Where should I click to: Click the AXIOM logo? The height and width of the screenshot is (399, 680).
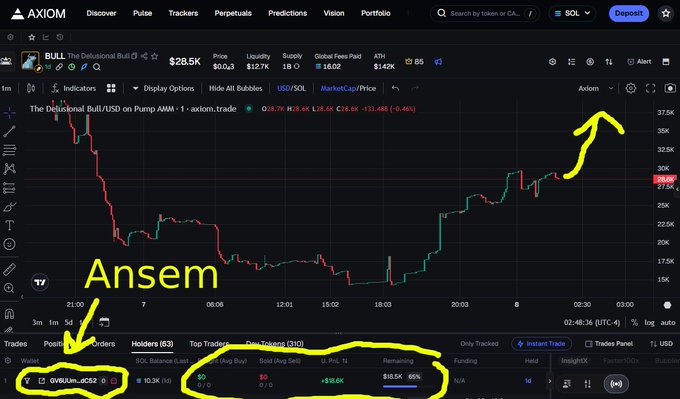pos(38,13)
